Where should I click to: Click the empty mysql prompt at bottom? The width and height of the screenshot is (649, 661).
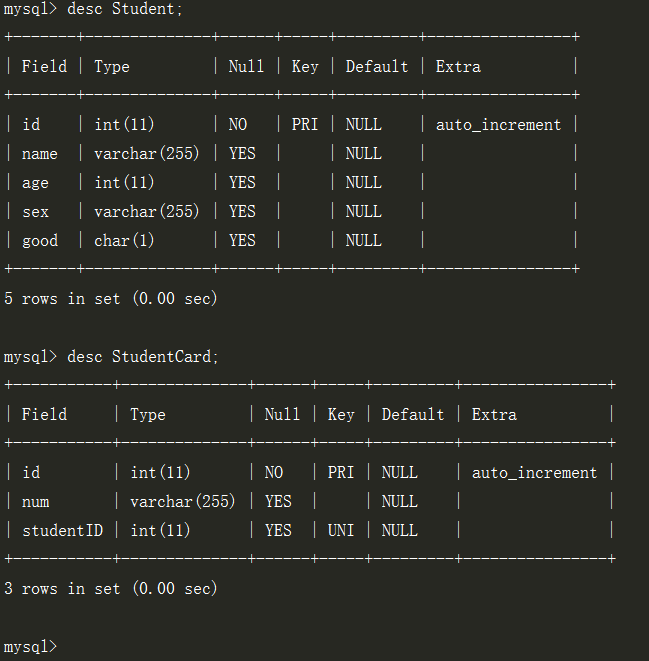pos(30,647)
